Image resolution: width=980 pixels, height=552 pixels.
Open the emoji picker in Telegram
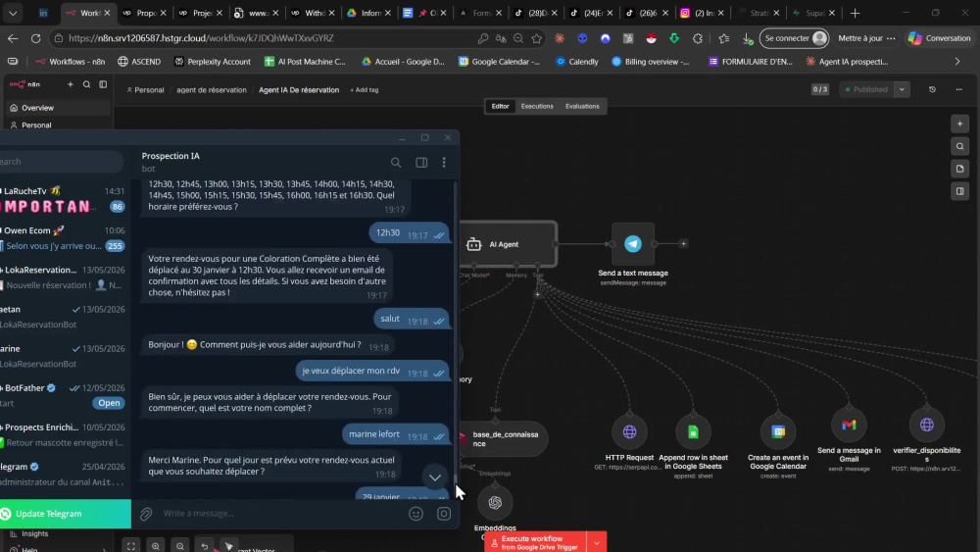tap(416, 514)
